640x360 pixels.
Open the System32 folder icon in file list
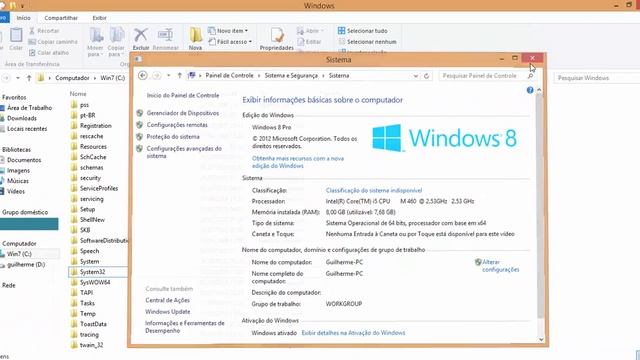pos(74,272)
